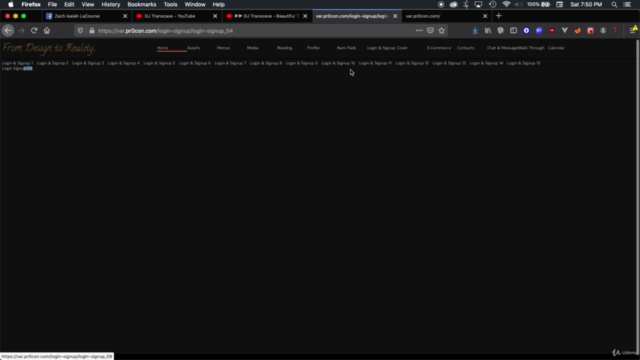Image resolution: width=640 pixels, height=360 pixels.
Task: Open the History menu
Action: point(111,4)
